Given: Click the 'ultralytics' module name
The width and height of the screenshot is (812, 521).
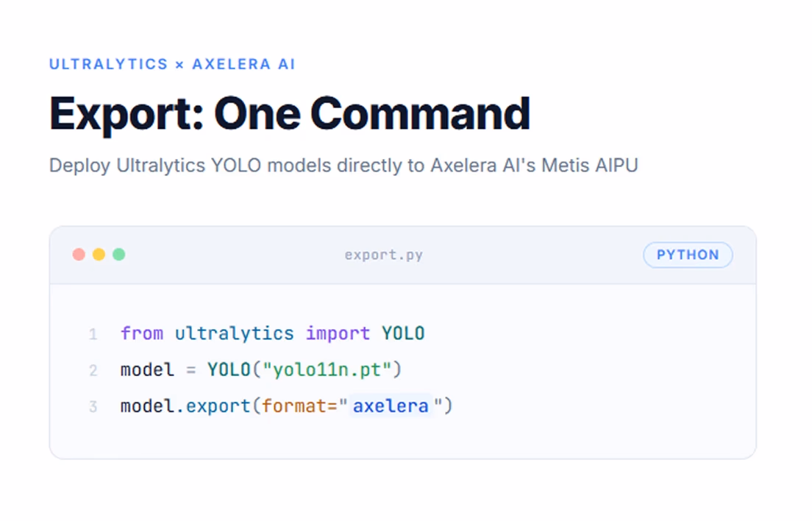Looking at the screenshot, I should pos(235,333).
